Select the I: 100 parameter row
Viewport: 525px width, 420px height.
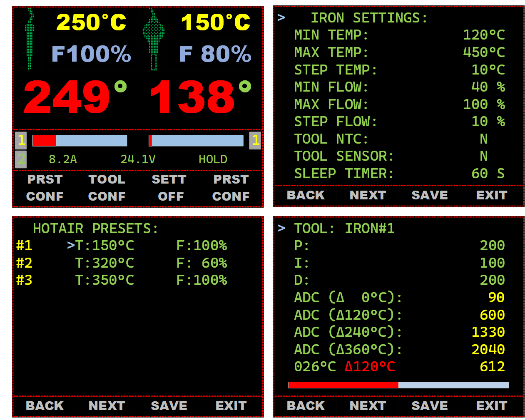[x=399, y=263]
